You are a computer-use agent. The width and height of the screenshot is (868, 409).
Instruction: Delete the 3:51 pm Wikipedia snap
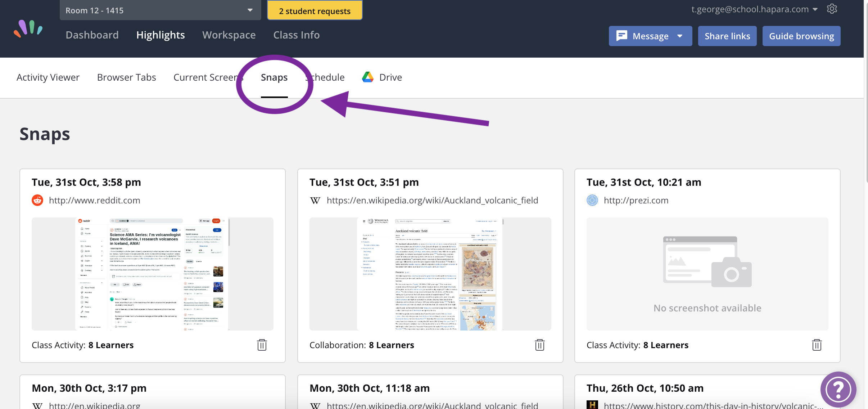540,345
